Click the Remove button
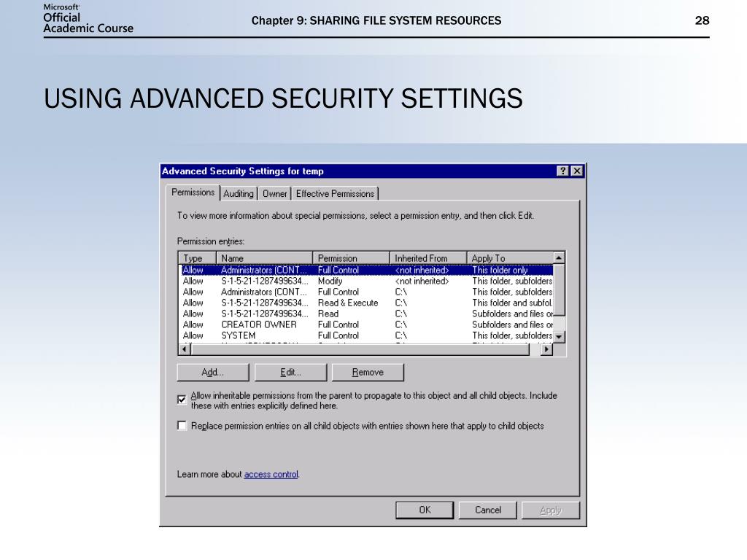747x560 pixels. point(368,373)
